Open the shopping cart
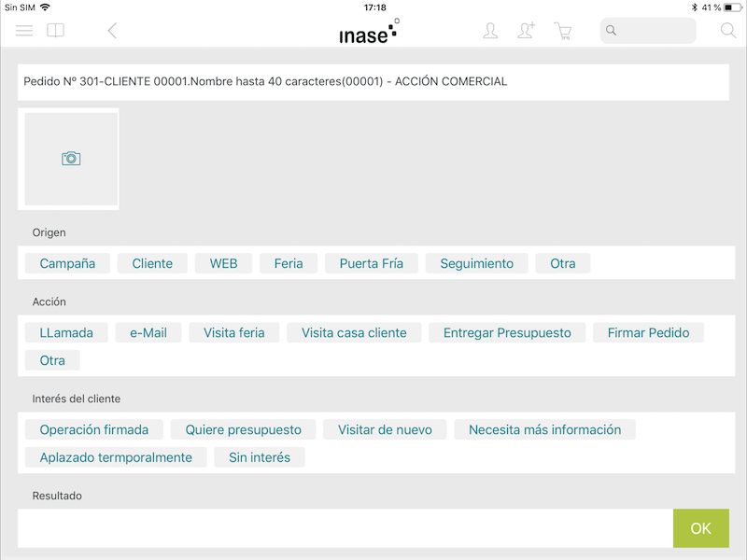747x560 pixels. point(563,31)
